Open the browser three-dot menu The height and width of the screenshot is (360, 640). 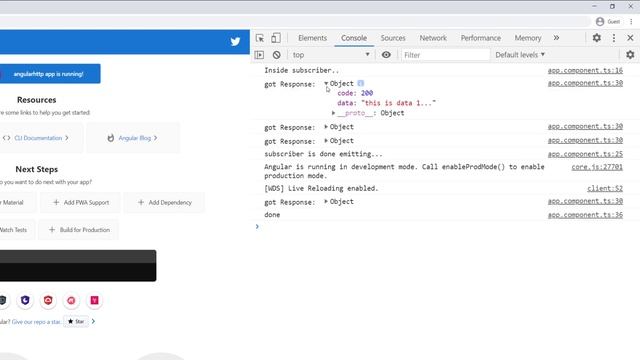(x=631, y=22)
